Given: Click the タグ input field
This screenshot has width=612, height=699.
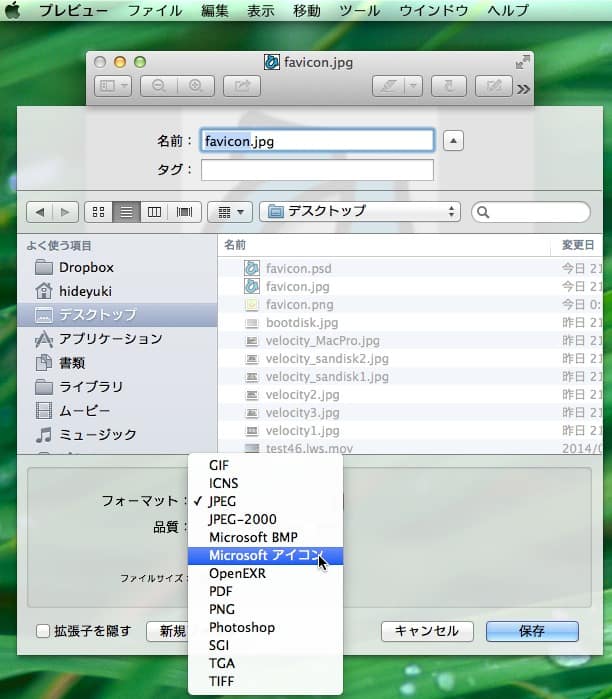Looking at the screenshot, I should coord(317,170).
